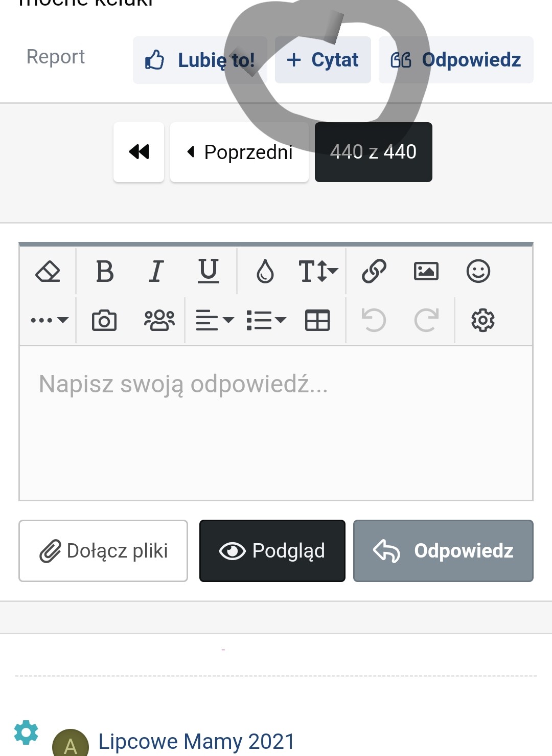Insert a table with the grid icon
Image resolution: width=552 pixels, height=756 pixels.
click(317, 321)
